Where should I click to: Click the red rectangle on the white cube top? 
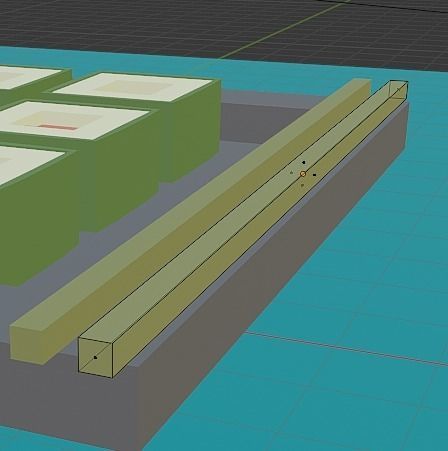coord(57,127)
